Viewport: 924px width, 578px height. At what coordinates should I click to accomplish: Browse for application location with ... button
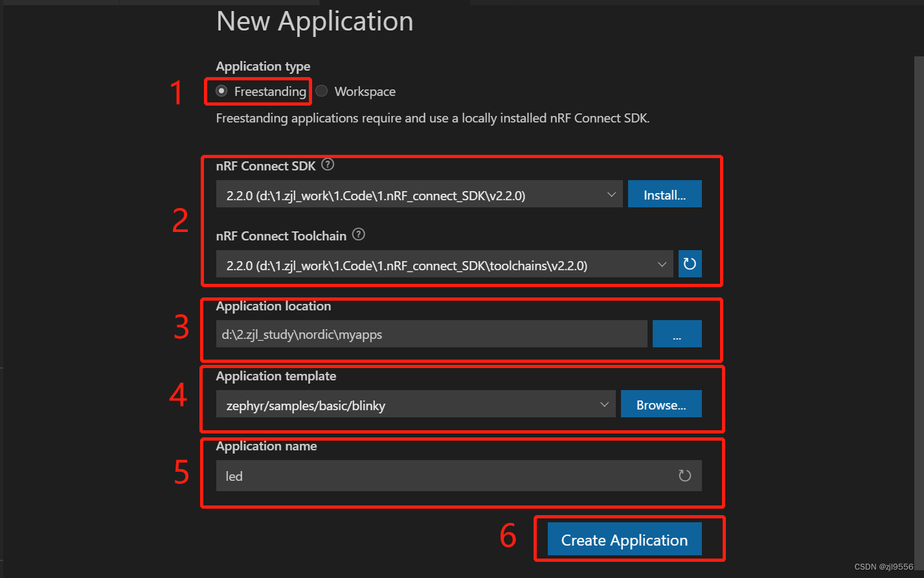click(677, 334)
